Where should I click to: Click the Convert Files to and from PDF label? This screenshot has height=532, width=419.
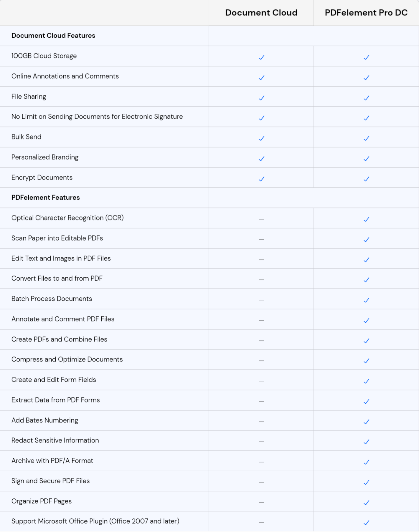tap(57, 279)
